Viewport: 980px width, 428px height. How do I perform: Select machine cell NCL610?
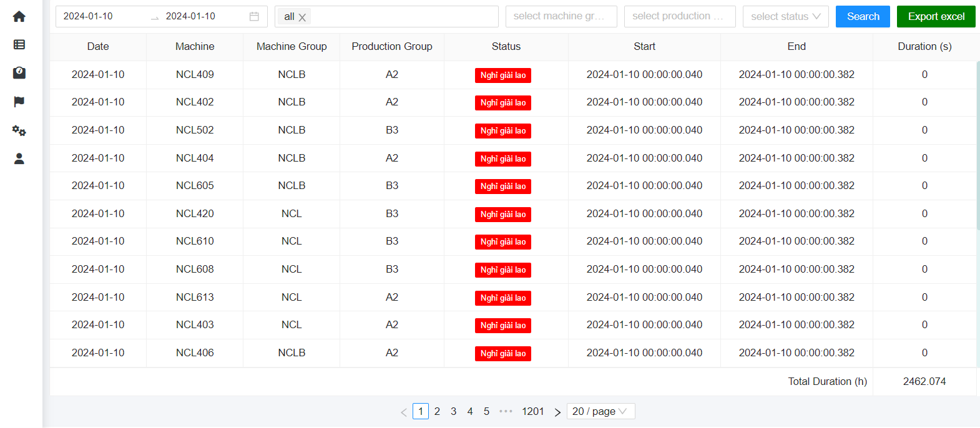[x=195, y=241]
